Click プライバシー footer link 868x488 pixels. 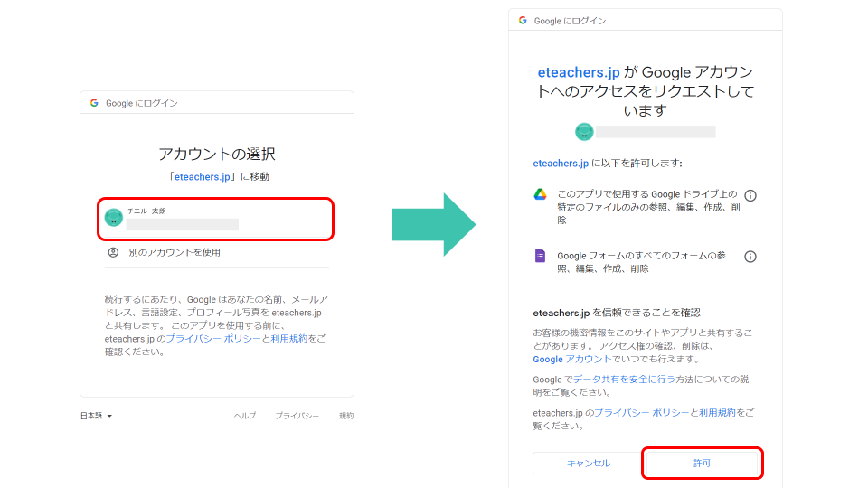[297, 416]
